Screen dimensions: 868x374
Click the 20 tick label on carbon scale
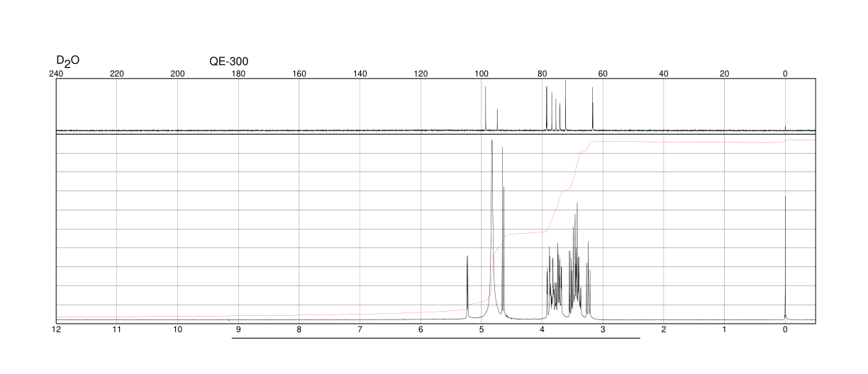tap(725, 74)
